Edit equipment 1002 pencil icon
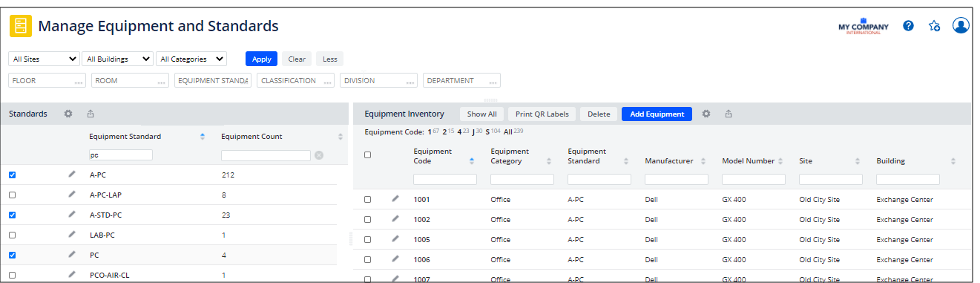 (x=395, y=218)
